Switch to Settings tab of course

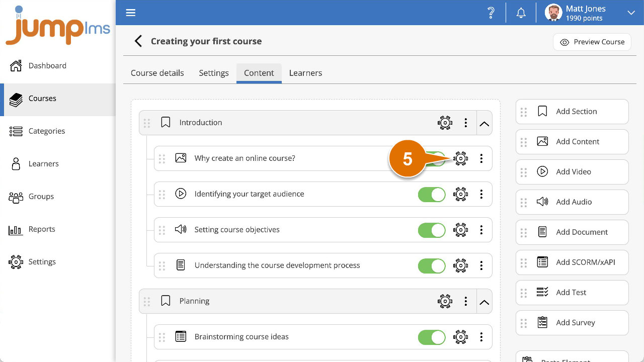pyautogui.click(x=214, y=73)
